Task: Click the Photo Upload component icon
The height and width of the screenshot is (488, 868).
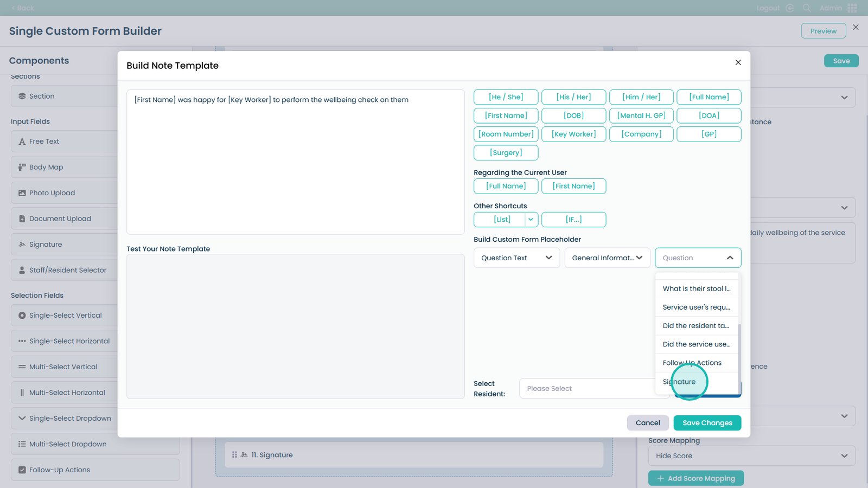Action: [22, 193]
